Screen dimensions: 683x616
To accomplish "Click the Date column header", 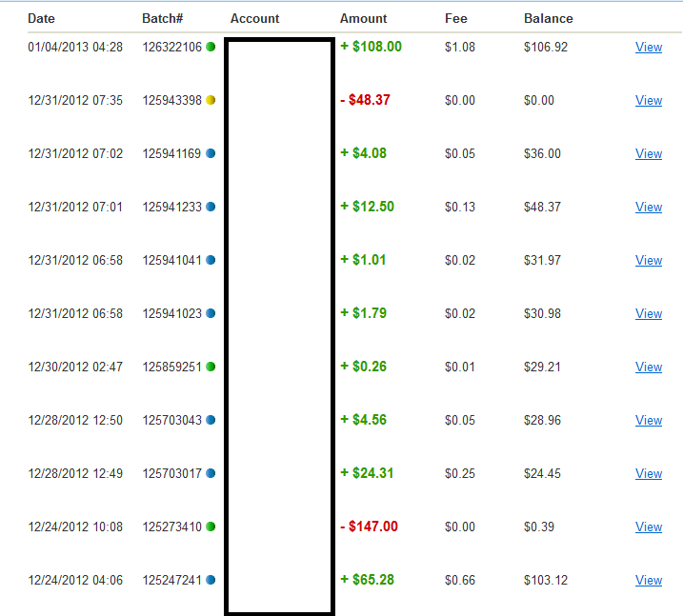I will point(41,18).
